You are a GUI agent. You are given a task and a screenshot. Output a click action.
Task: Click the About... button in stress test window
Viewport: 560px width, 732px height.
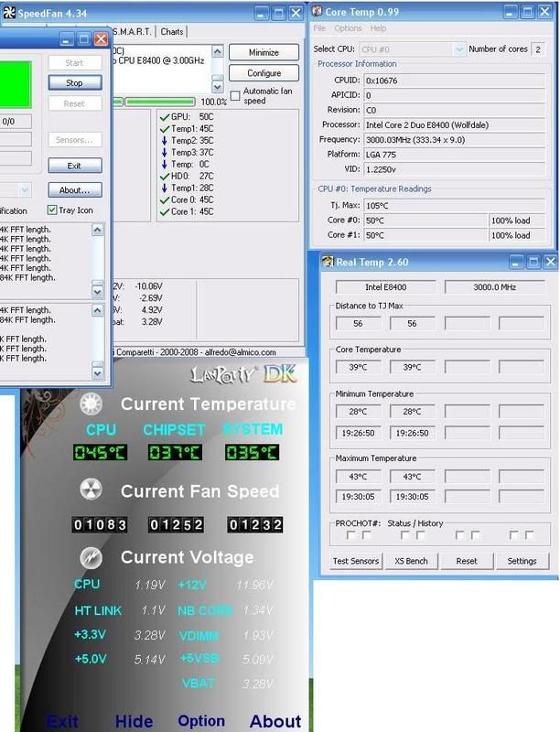[75, 190]
